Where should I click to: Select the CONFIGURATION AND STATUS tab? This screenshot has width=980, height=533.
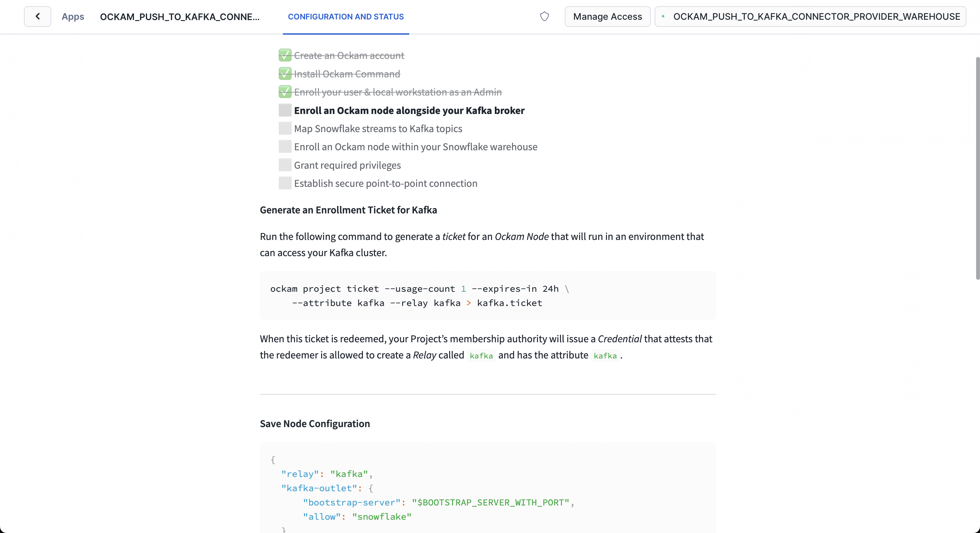click(x=346, y=17)
